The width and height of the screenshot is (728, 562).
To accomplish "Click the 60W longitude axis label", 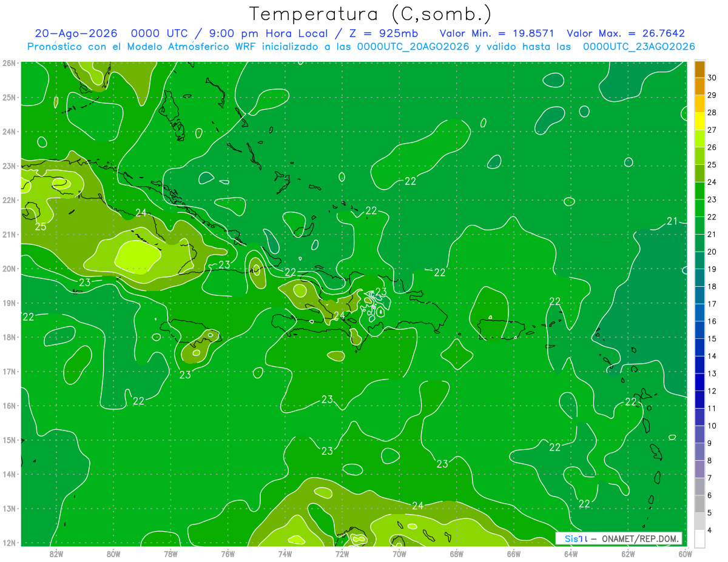I will (685, 554).
